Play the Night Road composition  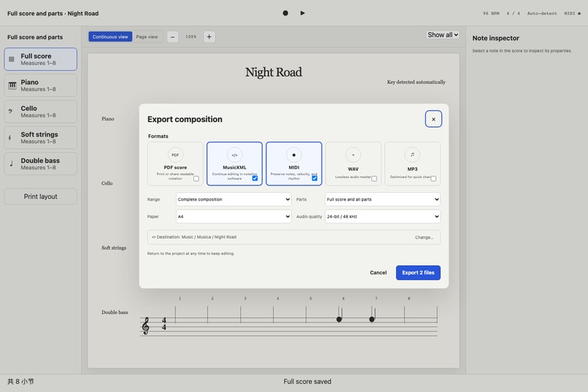pos(302,13)
